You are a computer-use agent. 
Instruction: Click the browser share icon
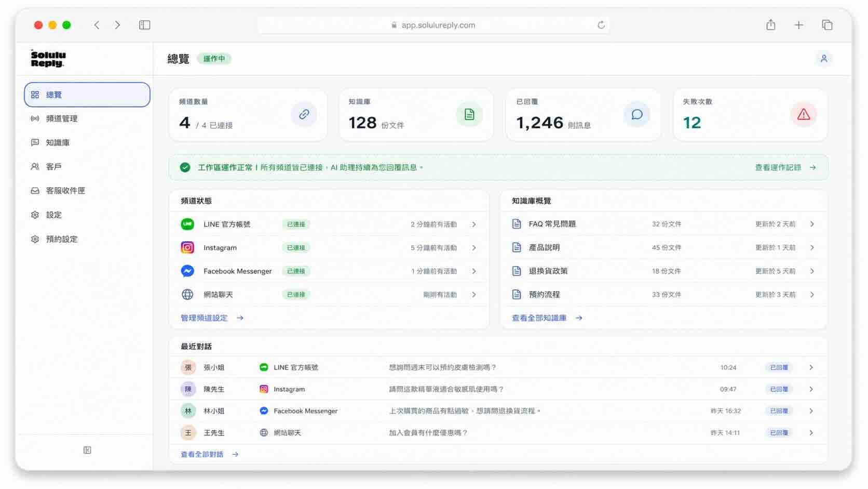tap(771, 25)
